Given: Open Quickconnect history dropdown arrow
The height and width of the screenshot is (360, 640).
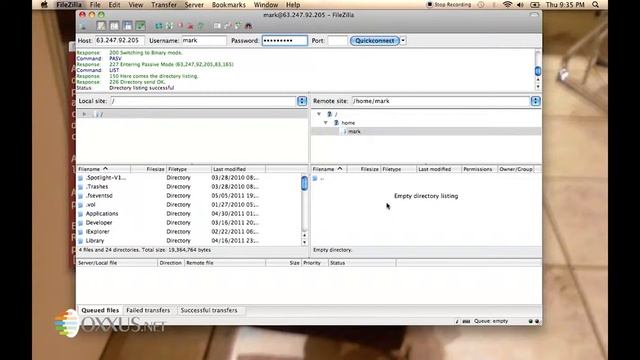Looking at the screenshot, I should [403, 40].
